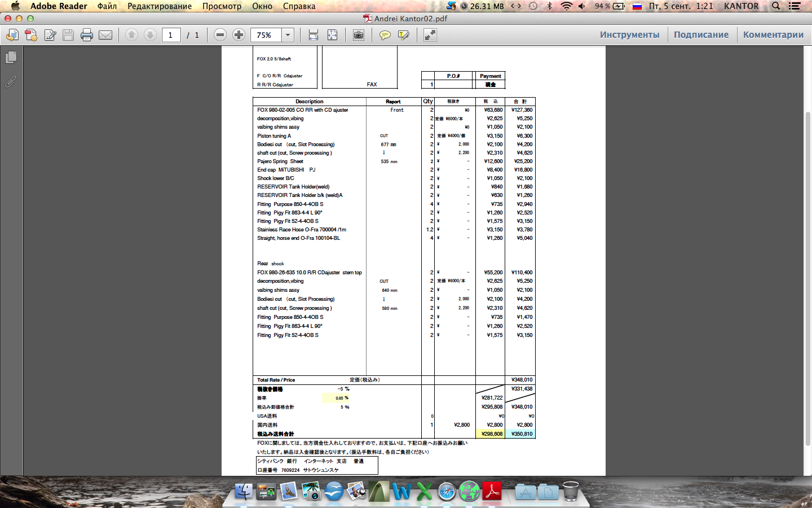
Task: Select the snapshot camera tool
Action: click(358, 35)
